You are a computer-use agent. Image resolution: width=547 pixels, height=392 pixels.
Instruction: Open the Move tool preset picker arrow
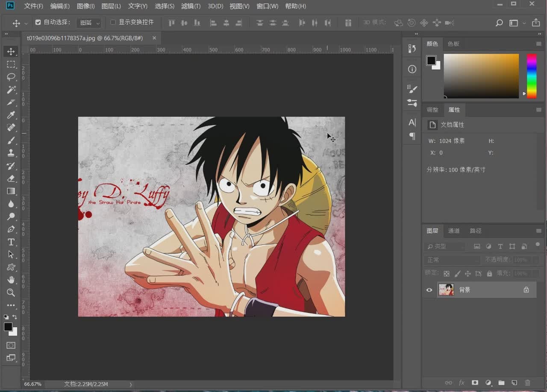(26, 23)
